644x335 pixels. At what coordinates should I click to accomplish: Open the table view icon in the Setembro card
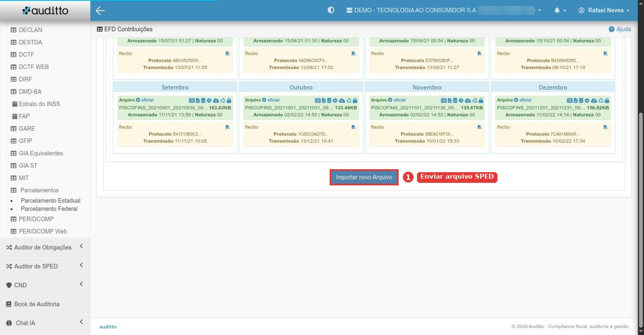tap(191, 100)
